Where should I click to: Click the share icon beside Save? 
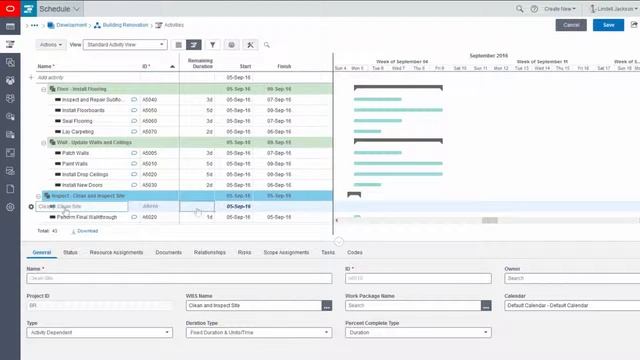coord(634,25)
